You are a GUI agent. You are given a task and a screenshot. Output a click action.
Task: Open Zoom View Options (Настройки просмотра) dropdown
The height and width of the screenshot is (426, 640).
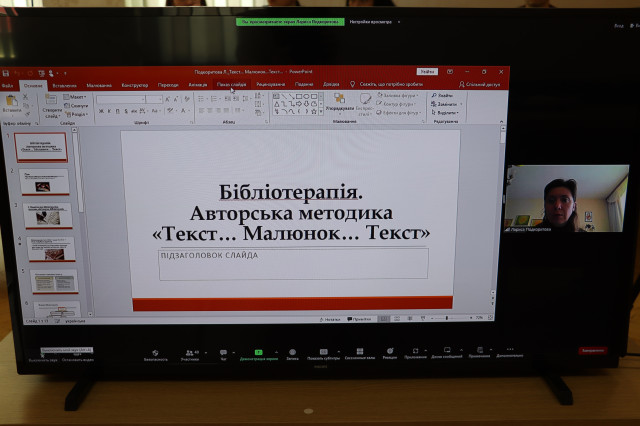coord(374,22)
